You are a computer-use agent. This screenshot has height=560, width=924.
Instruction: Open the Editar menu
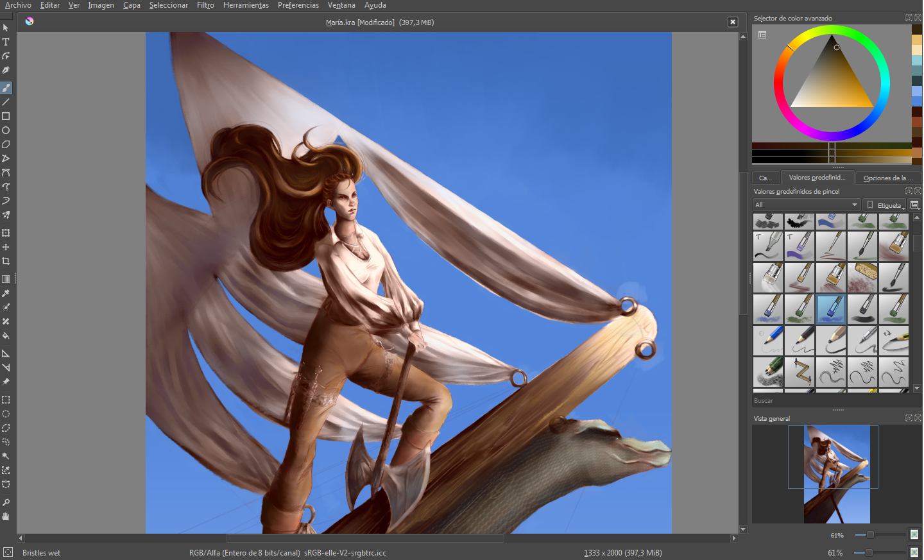coord(50,5)
